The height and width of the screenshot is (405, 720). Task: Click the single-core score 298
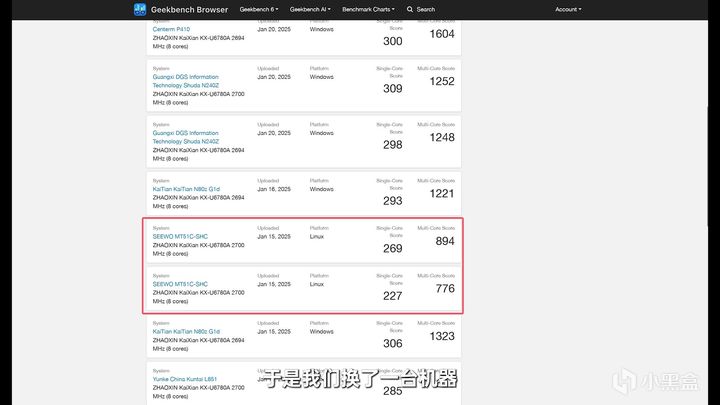[x=393, y=145]
